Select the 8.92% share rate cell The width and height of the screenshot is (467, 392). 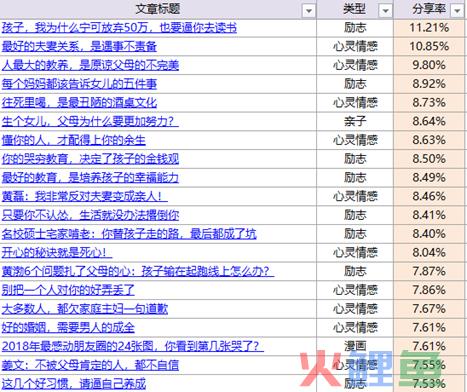(429, 84)
